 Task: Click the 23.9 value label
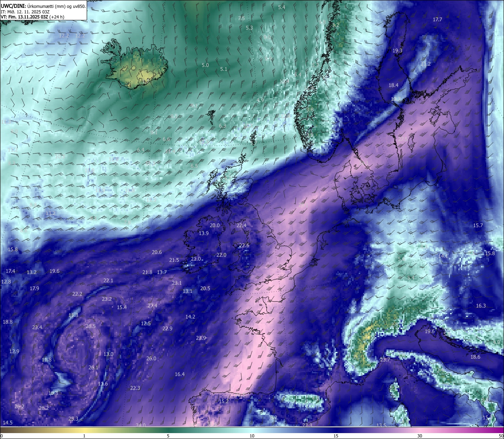click(201, 338)
